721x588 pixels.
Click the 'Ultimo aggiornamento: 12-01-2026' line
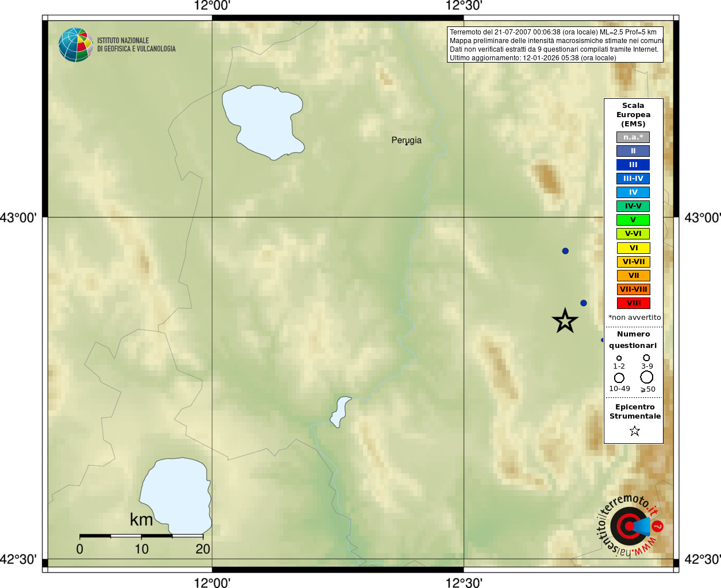tap(533, 58)
